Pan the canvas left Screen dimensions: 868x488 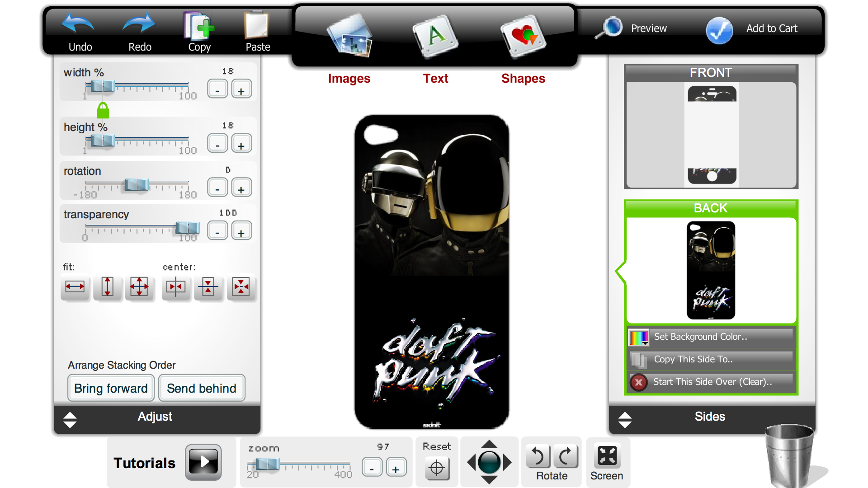471,462
